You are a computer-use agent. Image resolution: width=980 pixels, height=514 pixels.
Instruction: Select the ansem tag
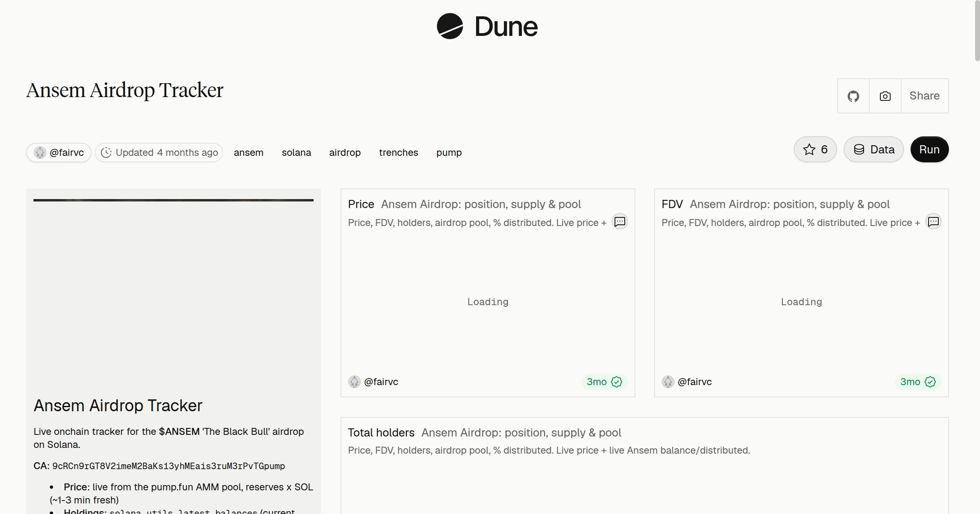click(x=249, y=153)
